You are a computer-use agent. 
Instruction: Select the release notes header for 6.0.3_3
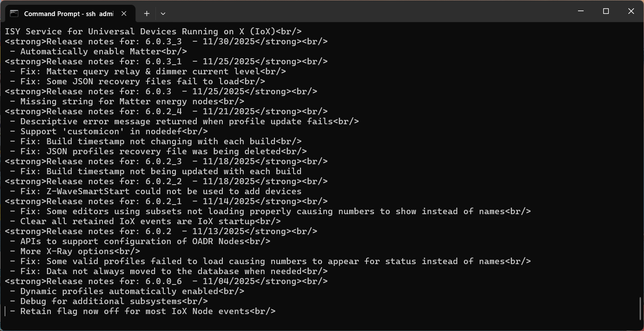coord(165,41)
